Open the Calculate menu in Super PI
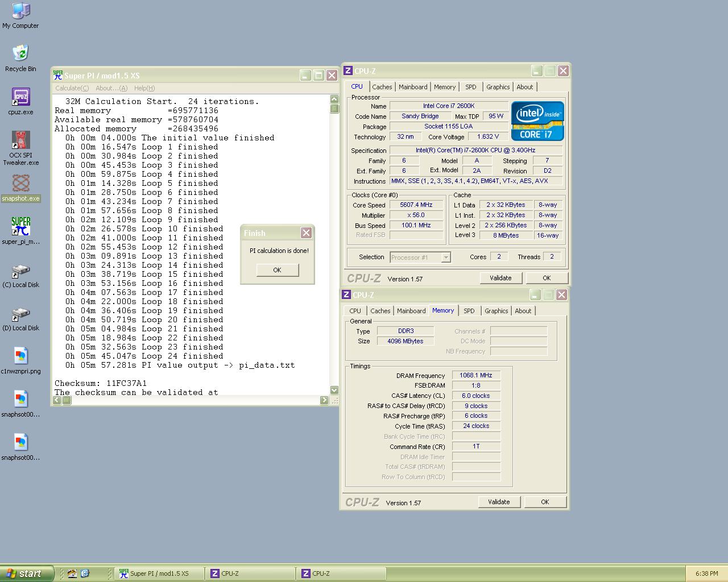 72,88
